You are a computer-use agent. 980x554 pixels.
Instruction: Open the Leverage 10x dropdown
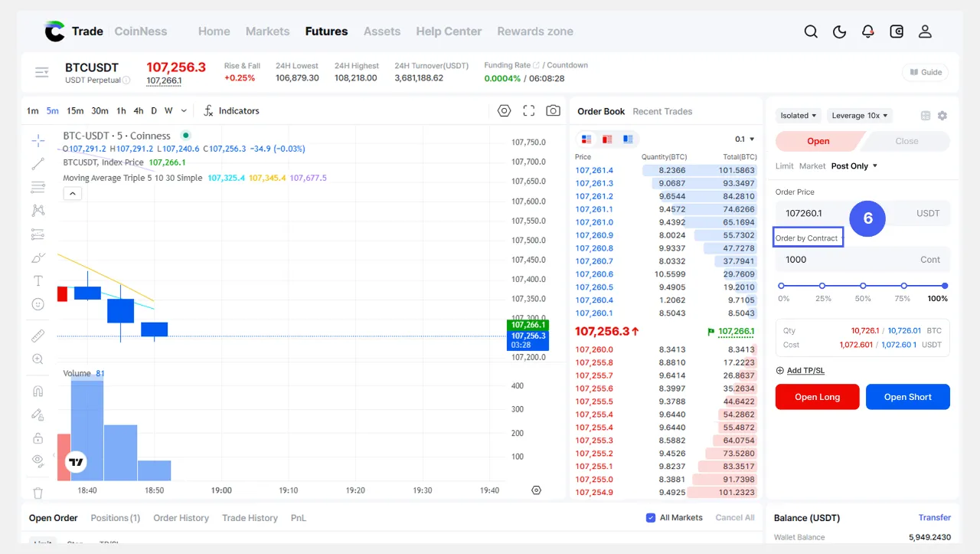860,116
